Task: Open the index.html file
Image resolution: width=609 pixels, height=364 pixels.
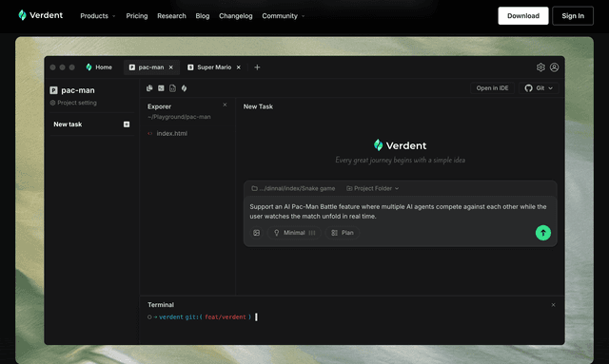Action: click(167, 133)
